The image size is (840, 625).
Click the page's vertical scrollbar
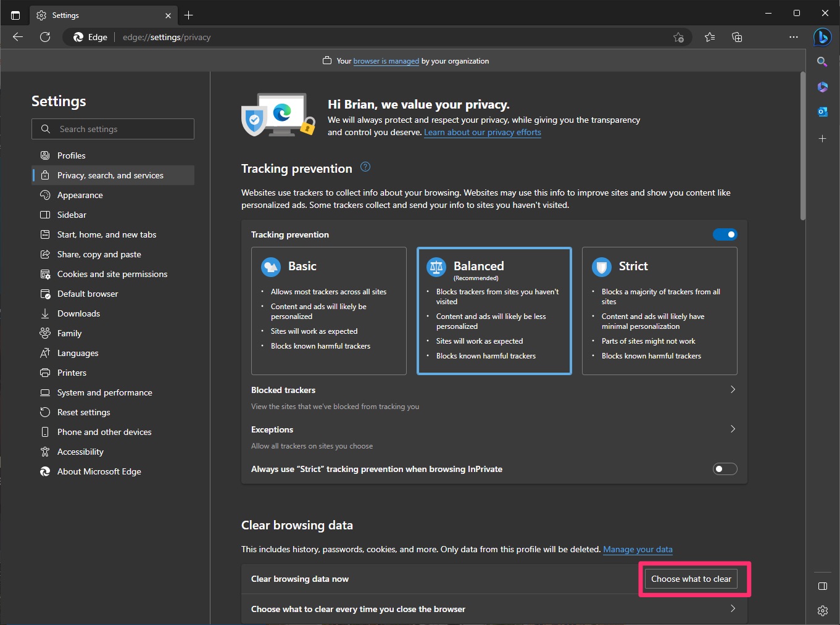pos(802,146)
